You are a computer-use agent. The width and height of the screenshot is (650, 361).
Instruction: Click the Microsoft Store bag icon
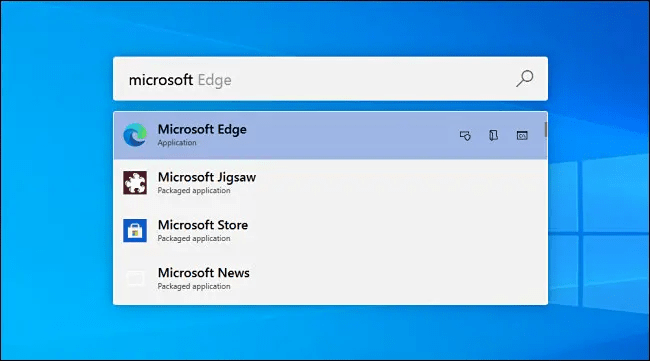(x=135, y=230)
